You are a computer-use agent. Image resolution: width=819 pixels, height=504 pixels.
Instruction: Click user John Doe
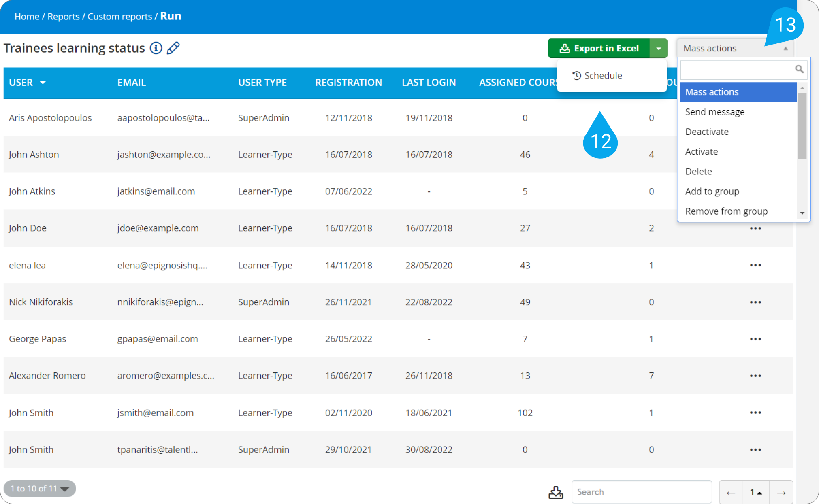click(x=28, y=228)
